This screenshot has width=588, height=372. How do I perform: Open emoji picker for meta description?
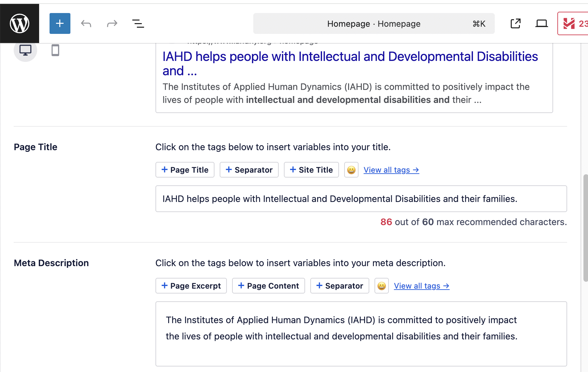(381, 286)
